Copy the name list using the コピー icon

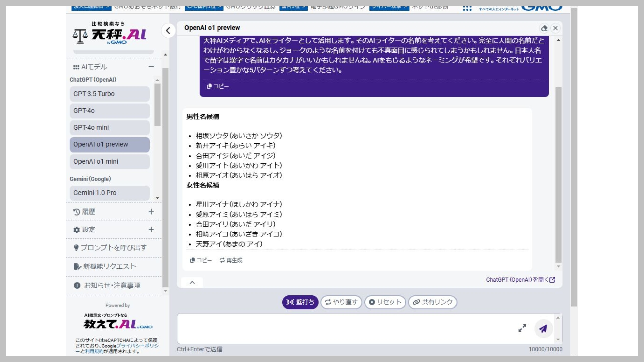pyautogui.click(x=201, y=260)
